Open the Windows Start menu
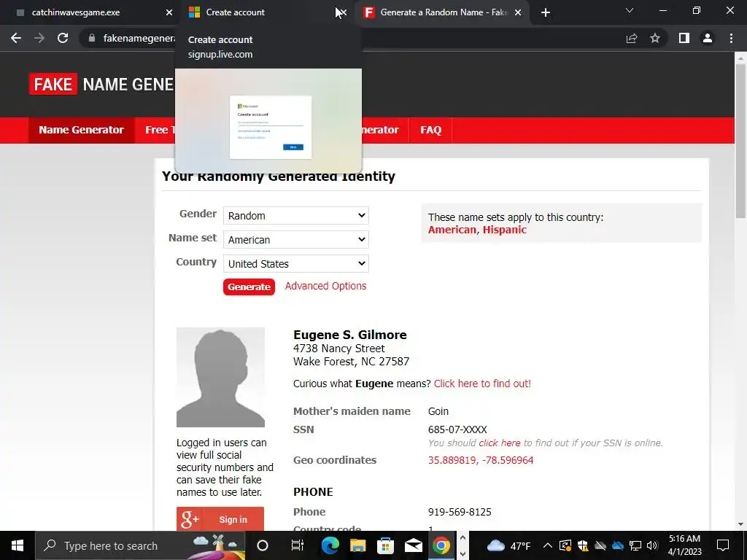The width and height of the screenshot is (747, 560). click(x=18, y=545)
